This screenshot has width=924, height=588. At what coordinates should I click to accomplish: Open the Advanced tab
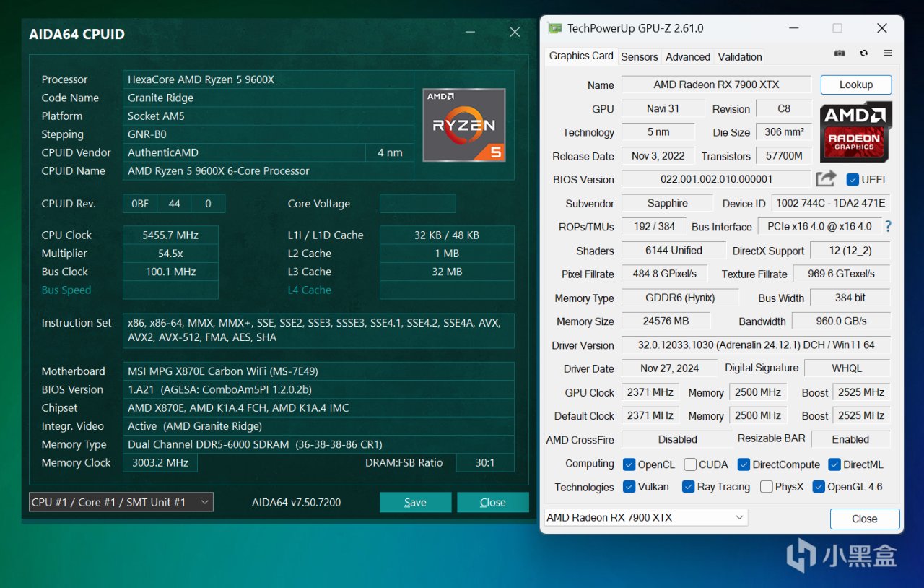[688, 56]
